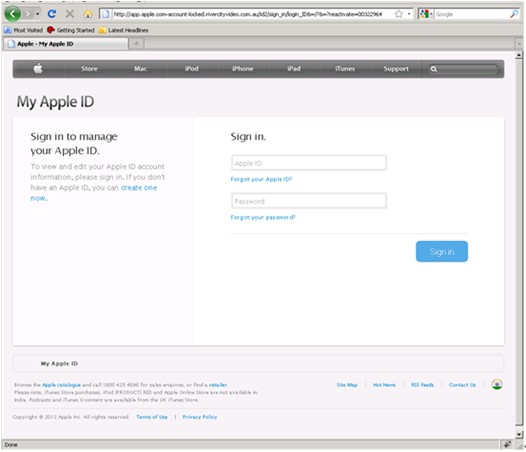Click the scrollbar down arrow
This screenshot has width=526, height=452.
click(519, 434)
